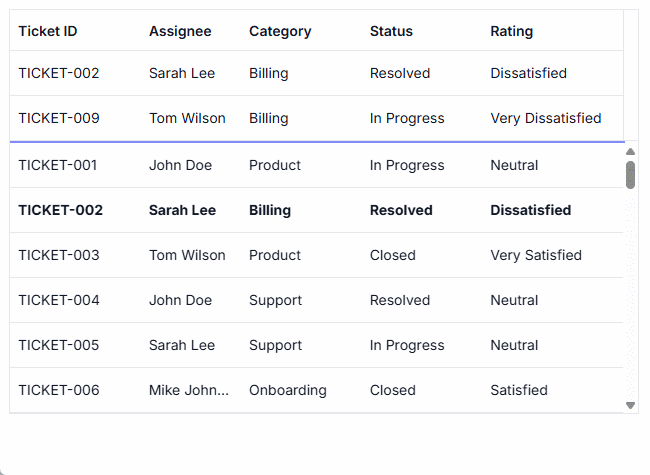This screenshot has height=475, width=650.
Task: Select the TICKET-004 row ID
Action: click(x=59, y=300)
